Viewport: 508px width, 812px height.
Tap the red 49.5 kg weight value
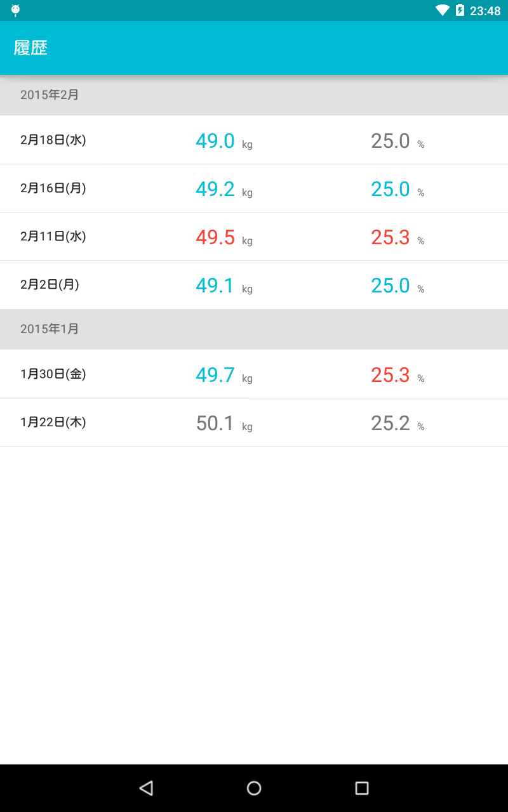click(x=215, y=237)
